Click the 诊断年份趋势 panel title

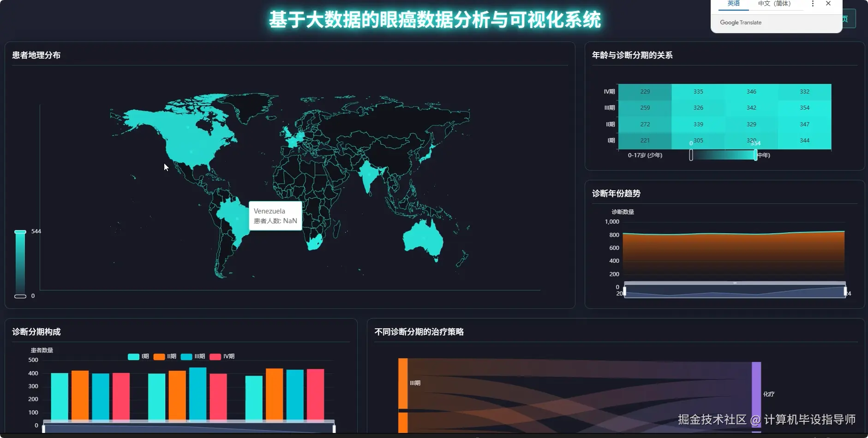[x=616, y=194]
